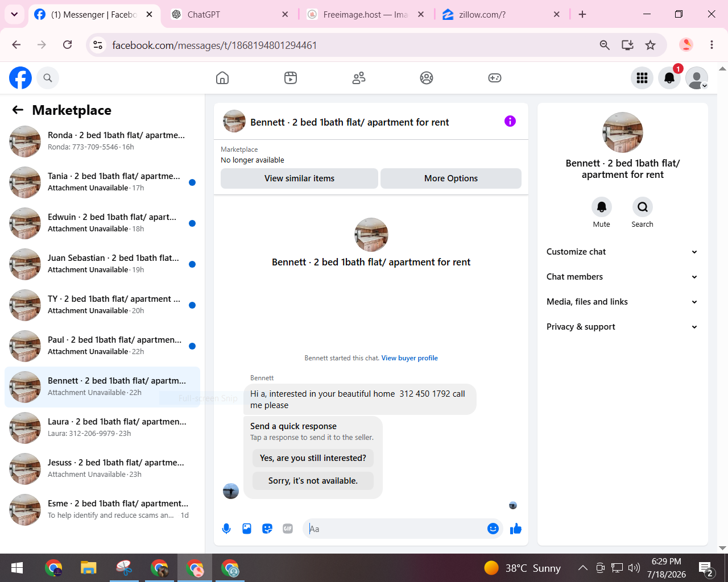Open the Friends icon in top navigation
Viewport: 728px width, 582px height.
point(359,78)
